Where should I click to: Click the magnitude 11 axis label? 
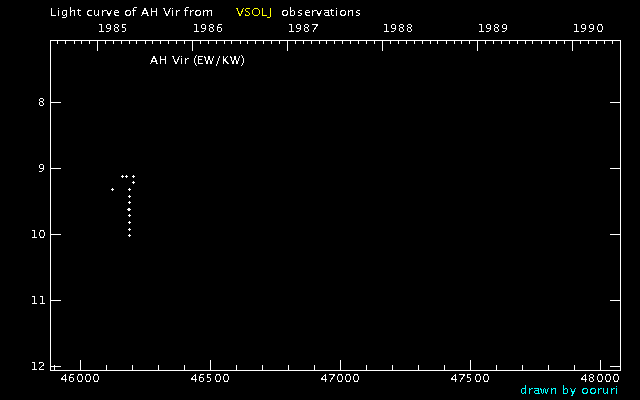point(38,300)
